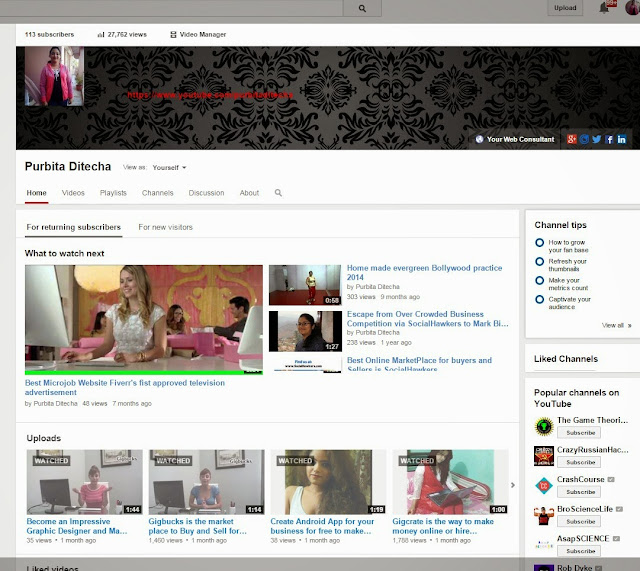
Task: Click 'View all' in Channel tips
Action: (616, 325)
